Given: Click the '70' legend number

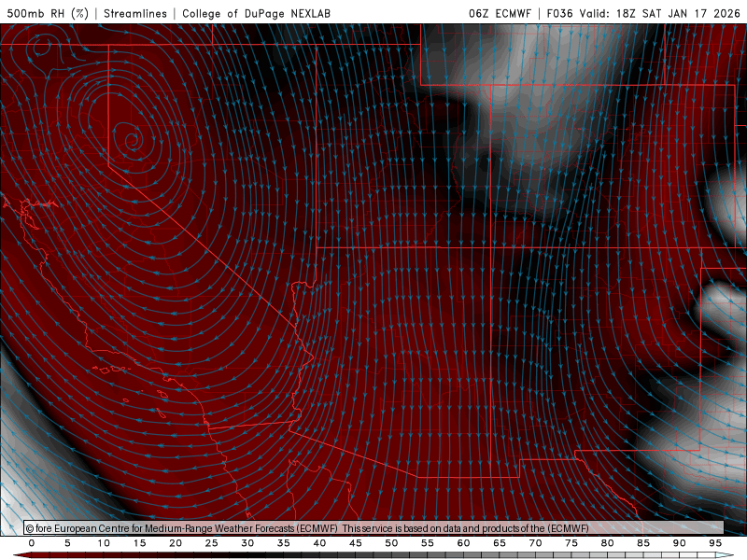Looking at the screenshot, I should tap(535, 543).
